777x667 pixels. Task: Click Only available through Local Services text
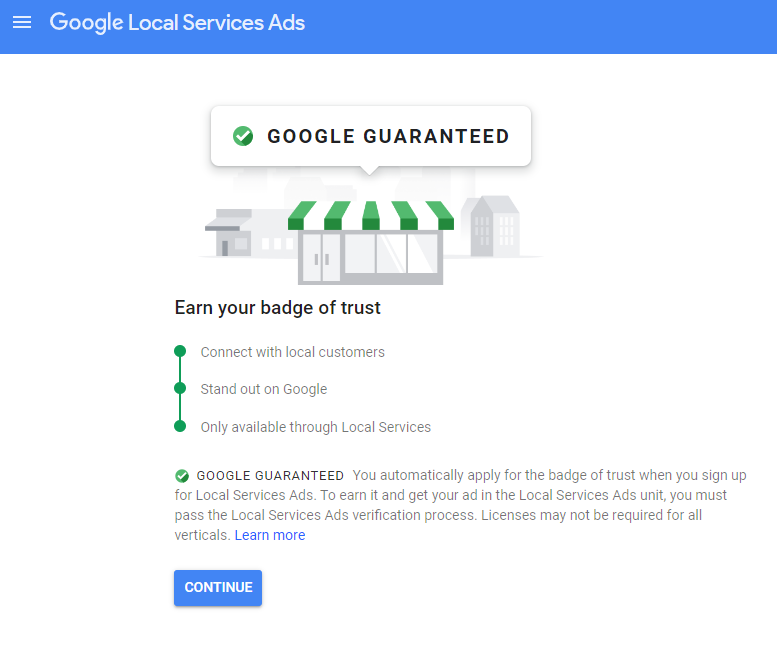click(x=316, y=427)
